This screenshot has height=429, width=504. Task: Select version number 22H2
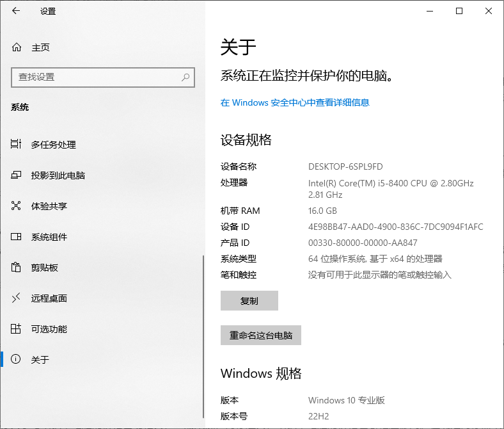pos(319,416)
